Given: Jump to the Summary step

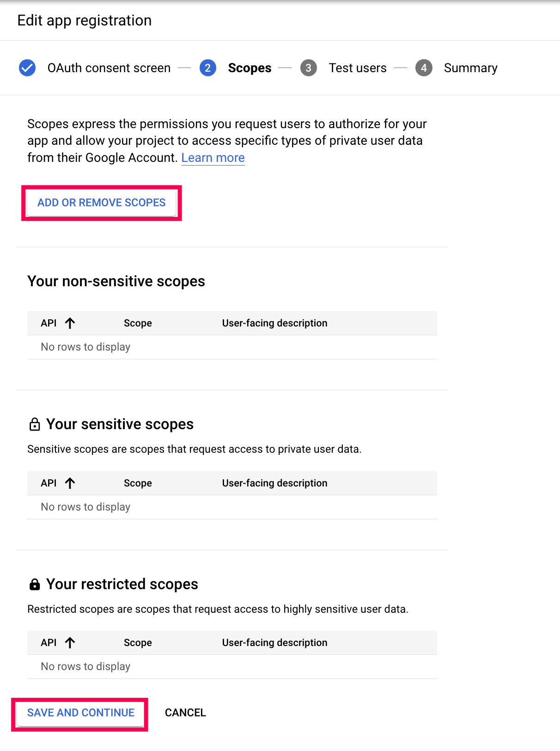Looking at the screenshot, I should pos(470,68).
